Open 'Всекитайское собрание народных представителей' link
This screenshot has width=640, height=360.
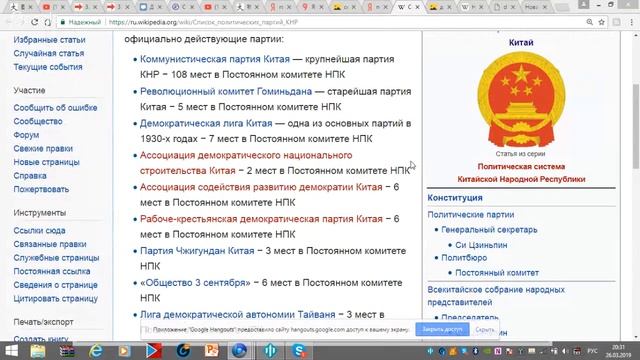(496, 296)
